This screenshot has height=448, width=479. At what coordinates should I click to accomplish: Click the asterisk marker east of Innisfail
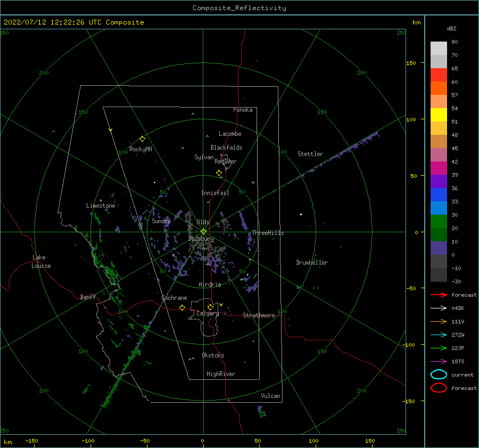pyautogui.click(x=253, y=183)
